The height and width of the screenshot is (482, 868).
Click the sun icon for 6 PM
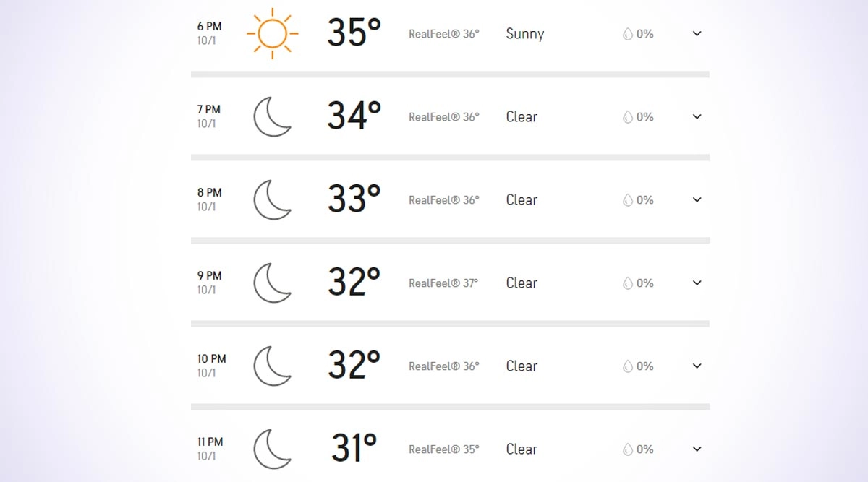[x=272, y=33]
